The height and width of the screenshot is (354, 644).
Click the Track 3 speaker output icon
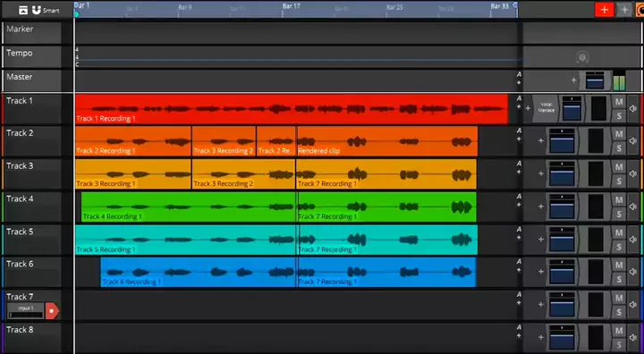(x=633, y=173)
